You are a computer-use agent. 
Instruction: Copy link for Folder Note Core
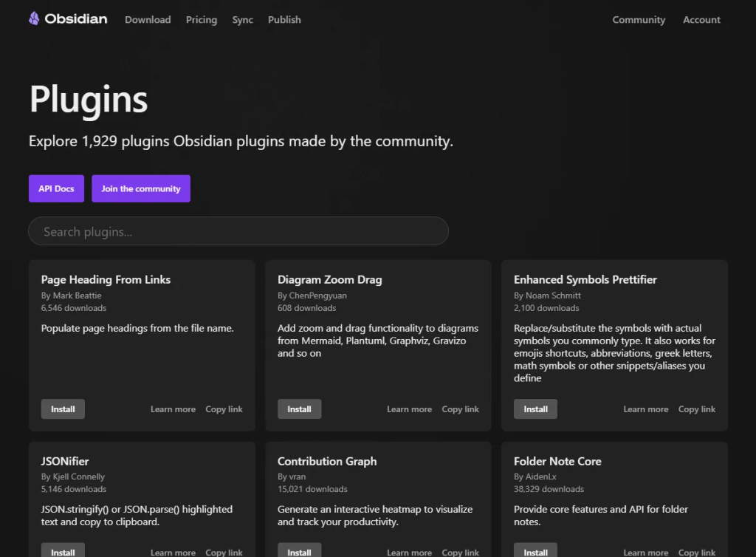697,552
